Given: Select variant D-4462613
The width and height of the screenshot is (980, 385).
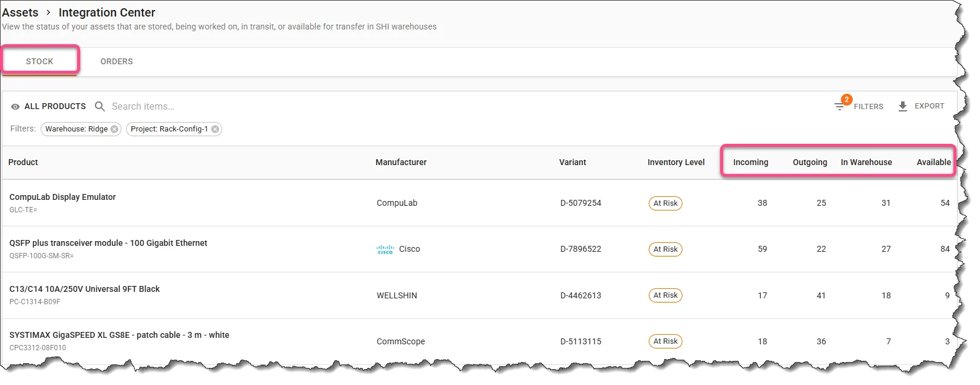Looking at the screenshot, I should 580,295.
